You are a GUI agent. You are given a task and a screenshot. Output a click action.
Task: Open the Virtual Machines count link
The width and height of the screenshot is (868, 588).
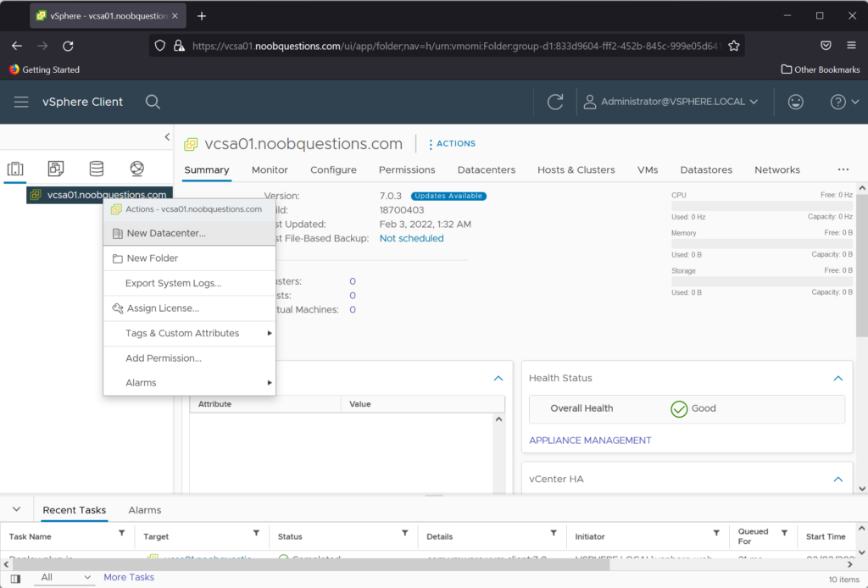point(353,310)
